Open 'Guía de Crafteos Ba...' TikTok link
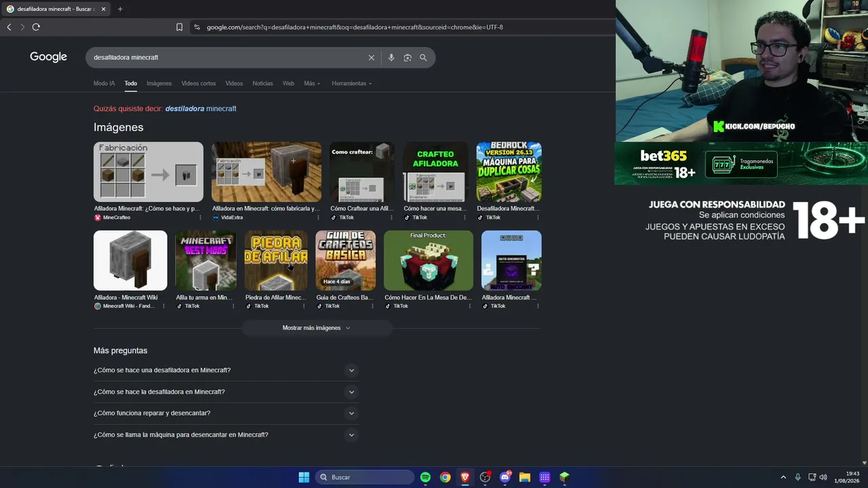 tap(344, 298)
